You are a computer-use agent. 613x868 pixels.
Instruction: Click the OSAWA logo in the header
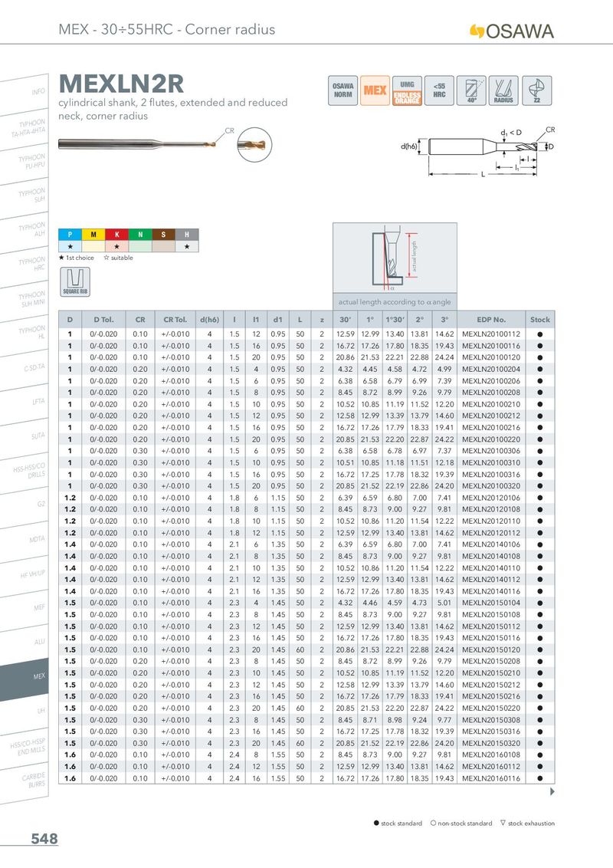512,31
